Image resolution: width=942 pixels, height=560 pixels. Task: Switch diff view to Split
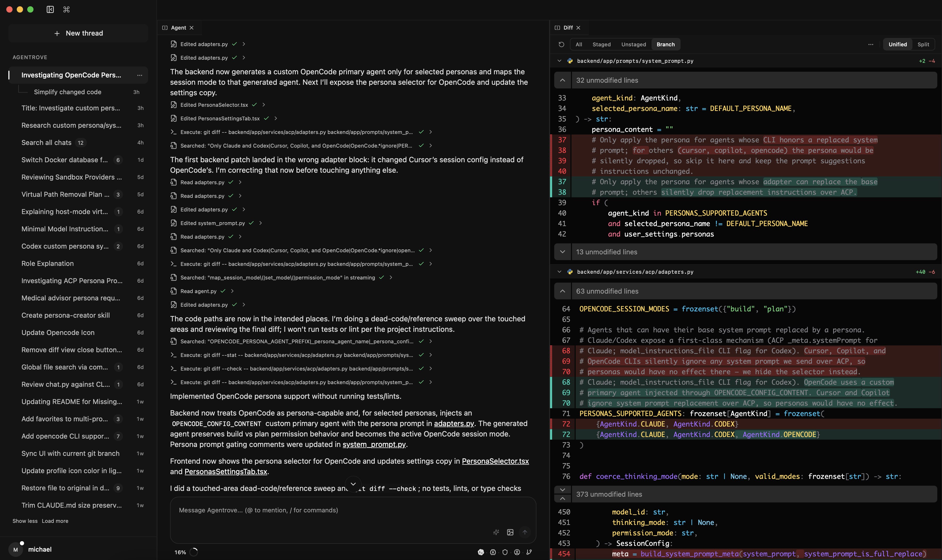click(923, 44)
